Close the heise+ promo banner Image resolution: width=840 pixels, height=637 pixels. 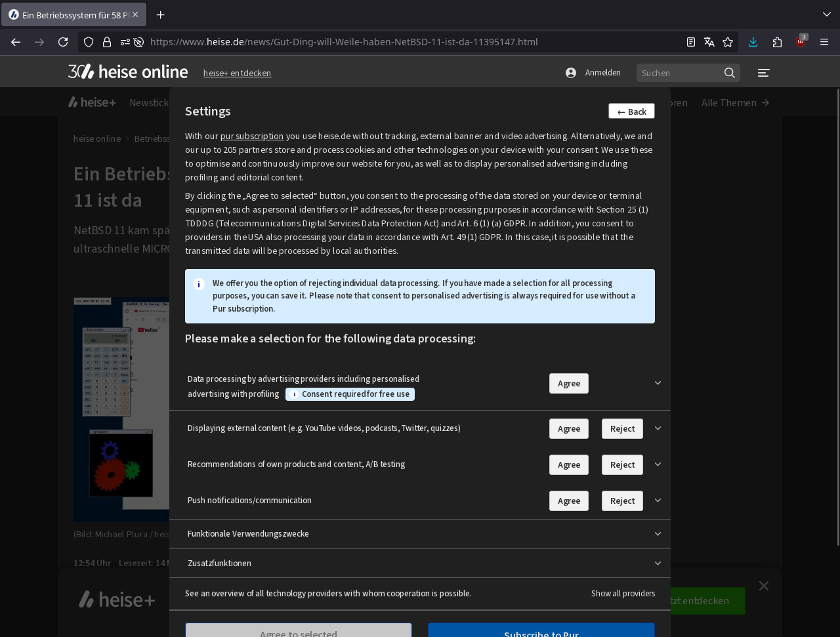(764, 586)
